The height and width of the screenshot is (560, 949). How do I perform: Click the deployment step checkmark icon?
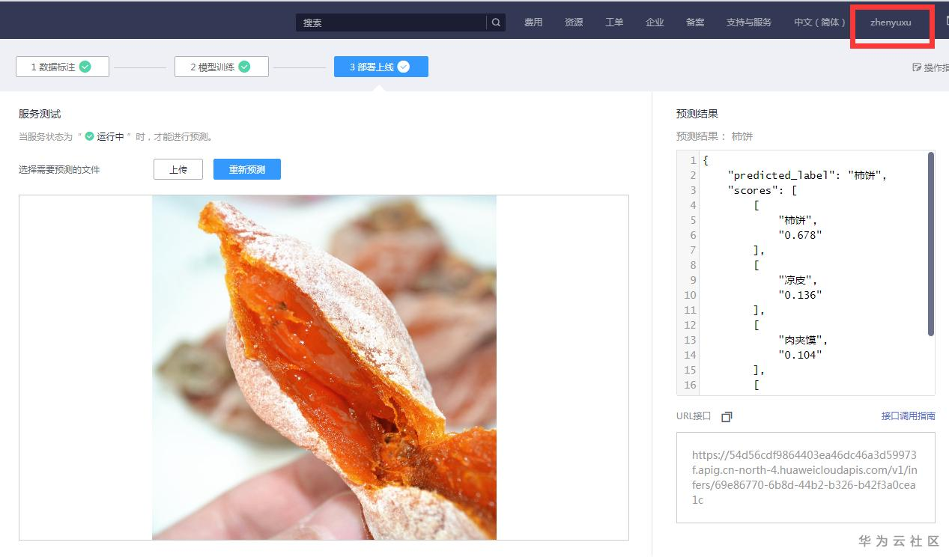[404, 67]
